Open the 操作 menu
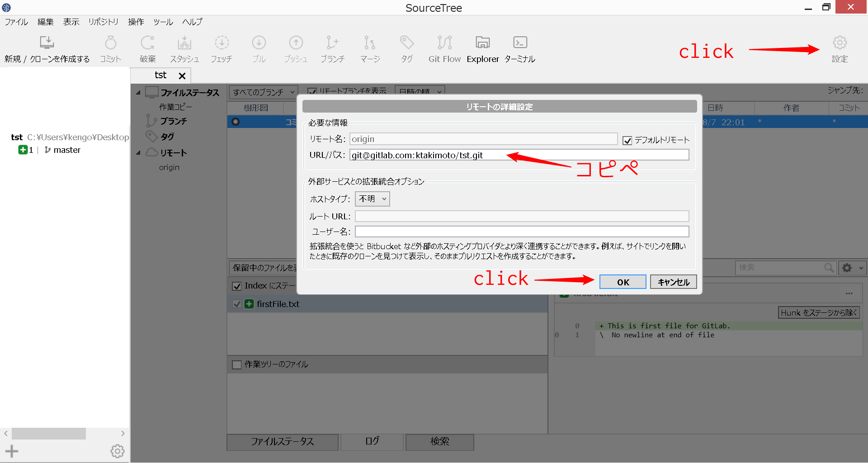Viewport: 868px width, 463px height. pos(136,22)
